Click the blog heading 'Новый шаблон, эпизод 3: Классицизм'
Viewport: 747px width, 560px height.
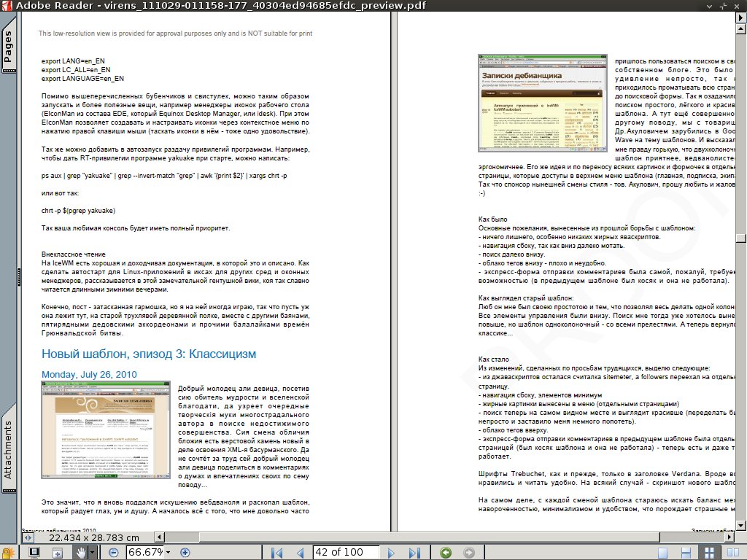click(149, 354)
